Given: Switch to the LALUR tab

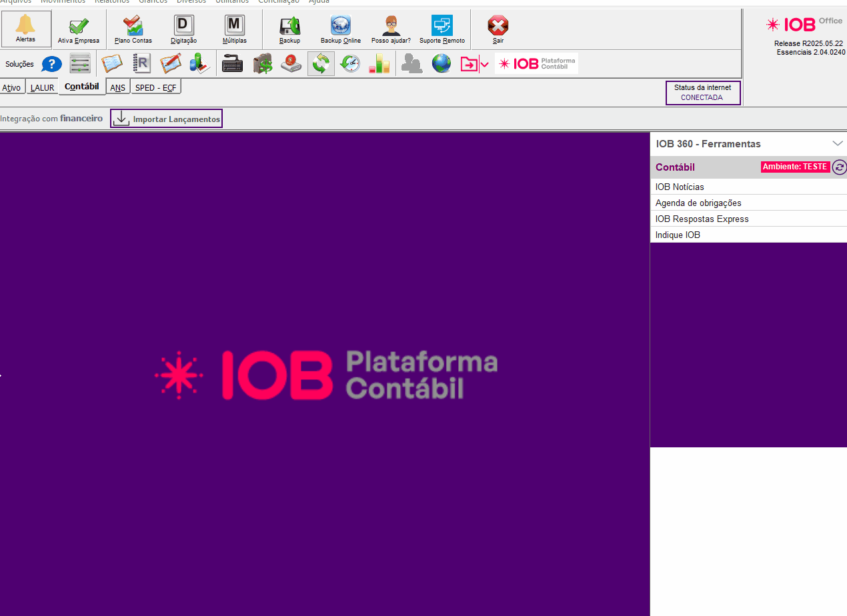Looking at the screenshot, I should tap(42, 88).
